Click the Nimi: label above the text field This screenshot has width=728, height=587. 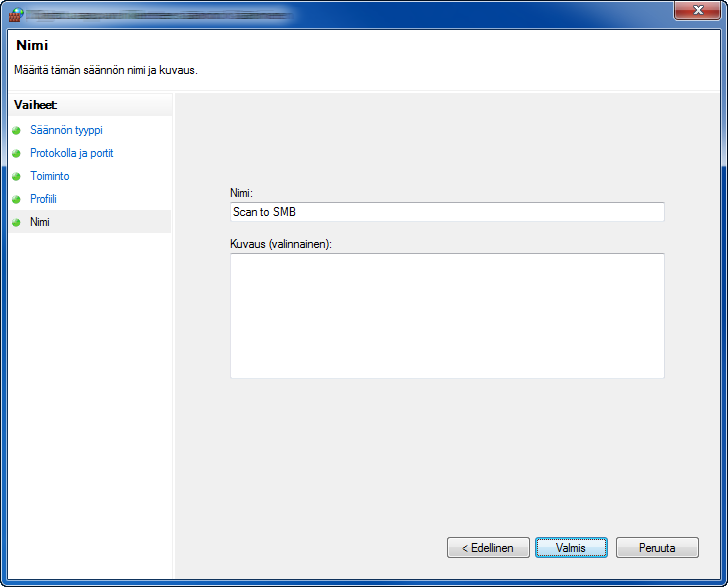click(241, 193)
